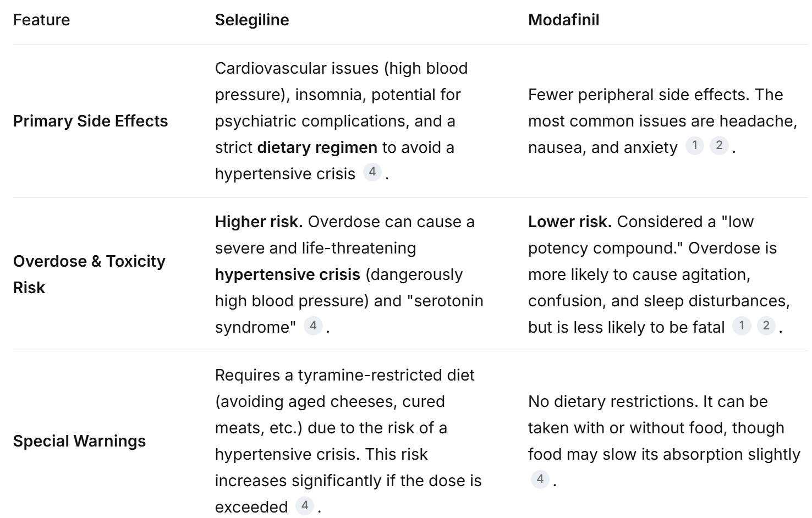
Task: Click 'Requires a tyramine-restricted diet' text
Action: (344, 375)
